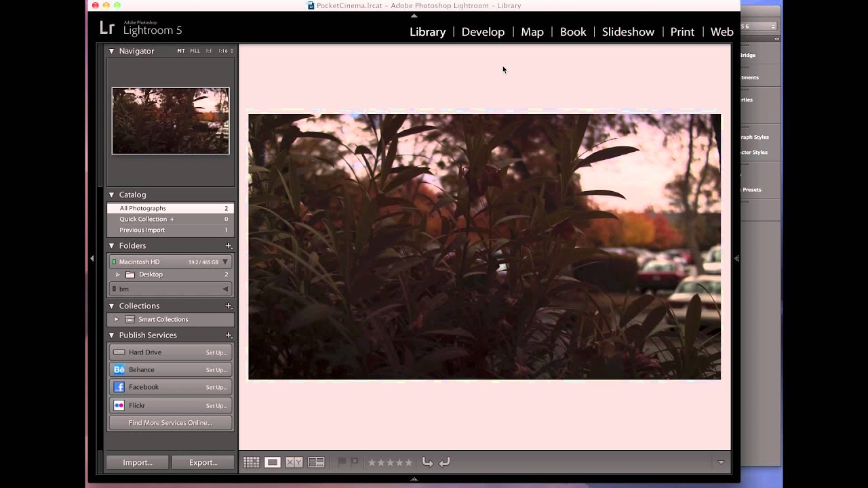This screenshot has width=868, height=488.
Task: Hide left panel group with side arrow
Action: pyautogui.click(x=92, y=258)
